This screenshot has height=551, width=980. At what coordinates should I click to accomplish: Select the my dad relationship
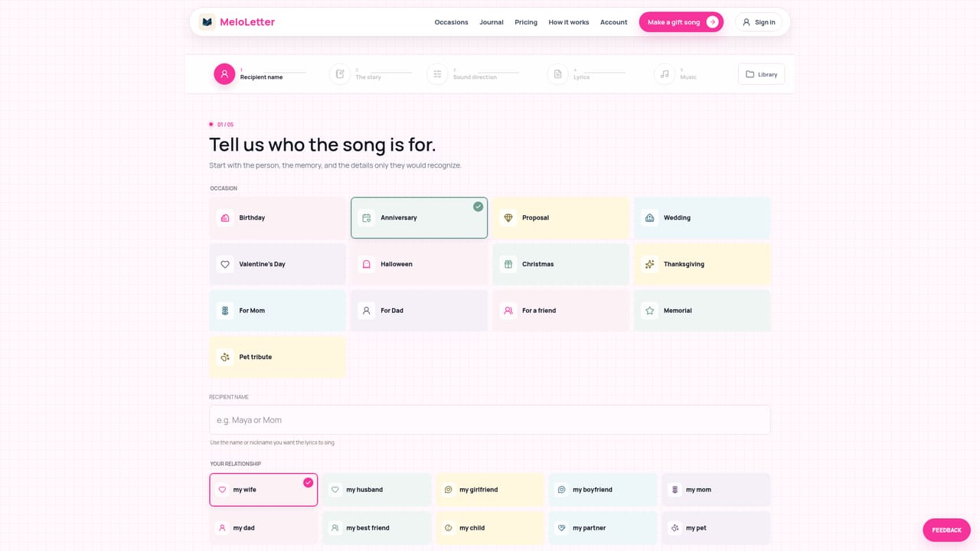click(263, 528)
